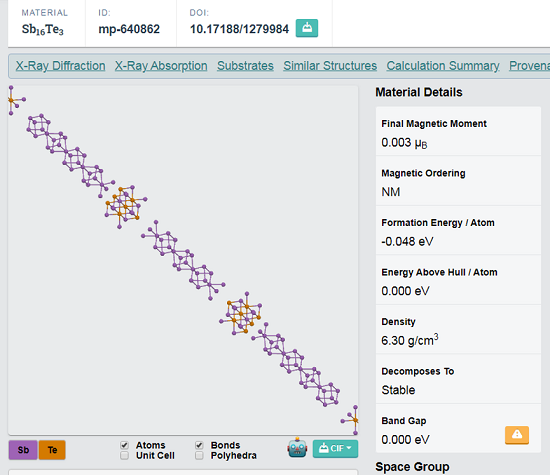
Task: Click the DOI 10.17188/1279984 text
Action: point(239,29)
